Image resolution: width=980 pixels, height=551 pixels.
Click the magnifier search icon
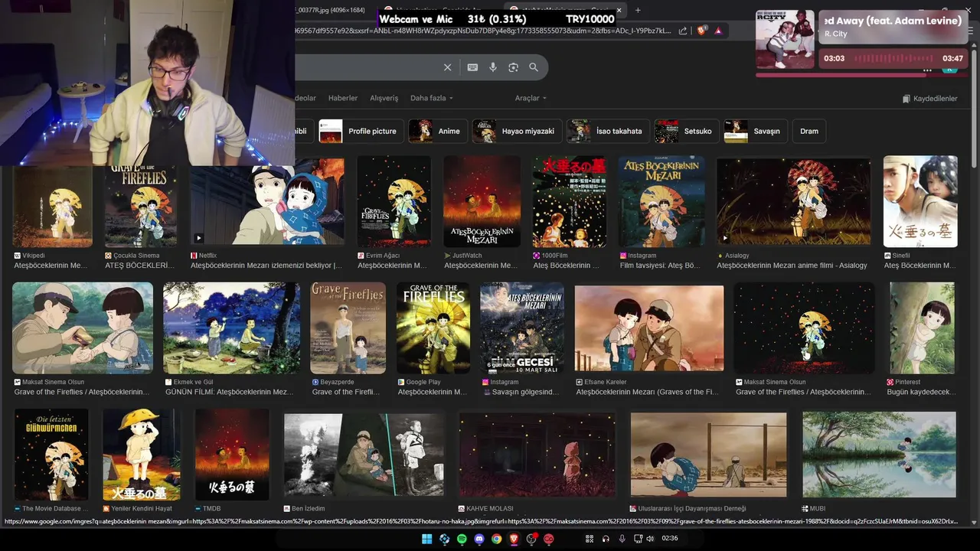coord(534,67)
